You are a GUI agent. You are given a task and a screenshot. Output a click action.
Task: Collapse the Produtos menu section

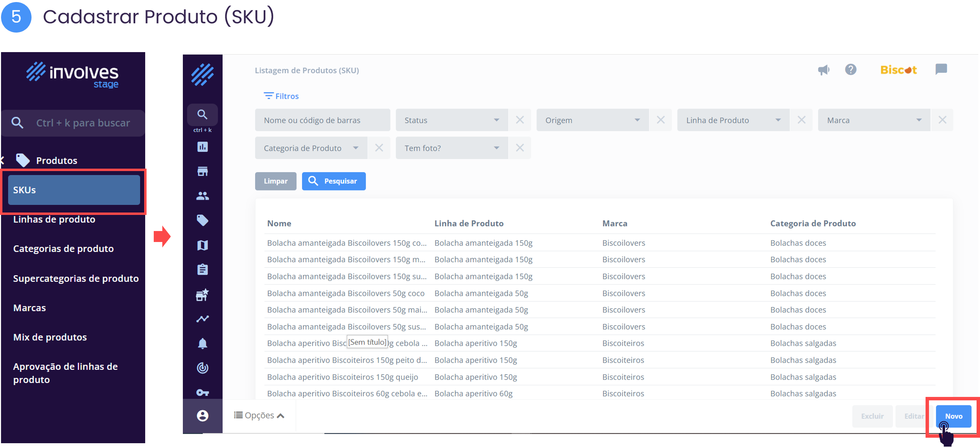(x=2, y=160)
